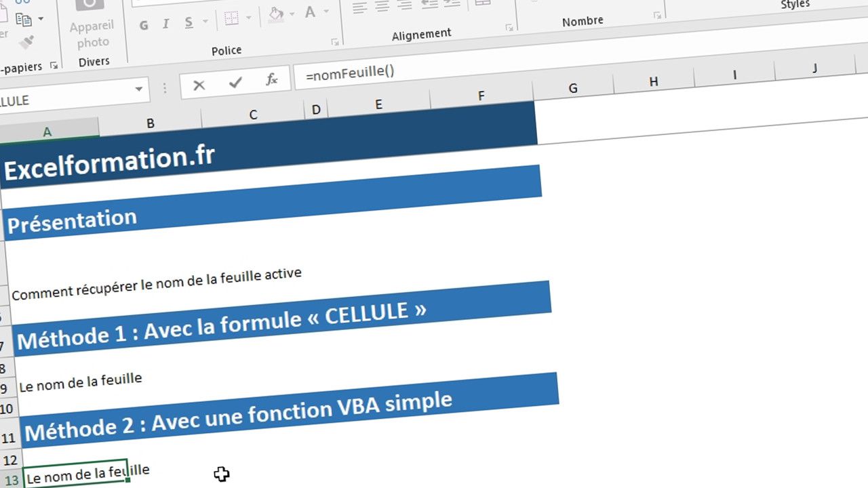Open the underline style dropdown arrow
The width and height of the screenshot is (868, 488).
tap(204, 22)
